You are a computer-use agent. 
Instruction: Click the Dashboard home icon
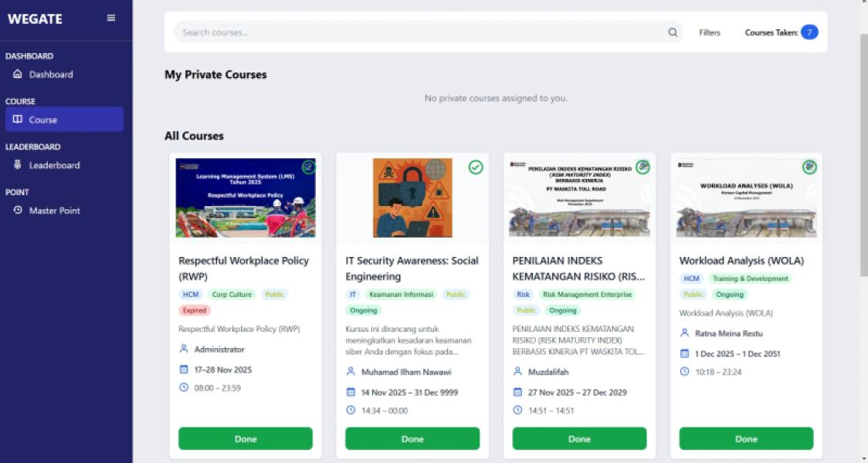point(18,74)
